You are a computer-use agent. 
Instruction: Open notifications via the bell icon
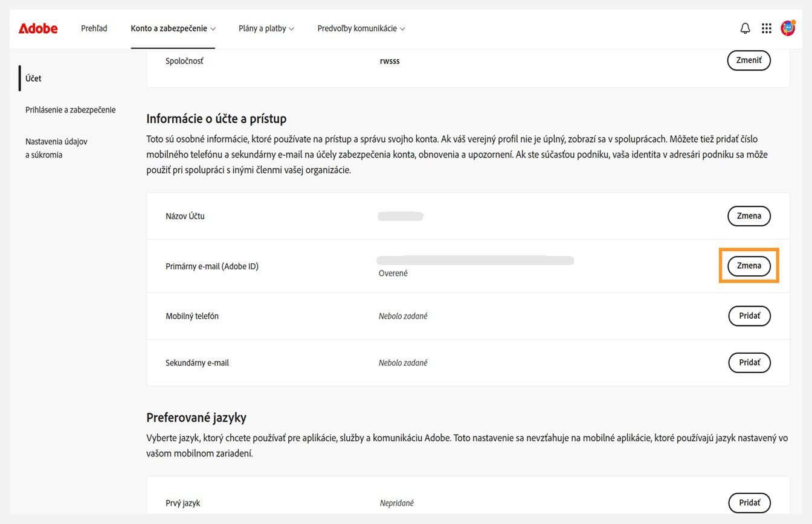click(745, 28)
